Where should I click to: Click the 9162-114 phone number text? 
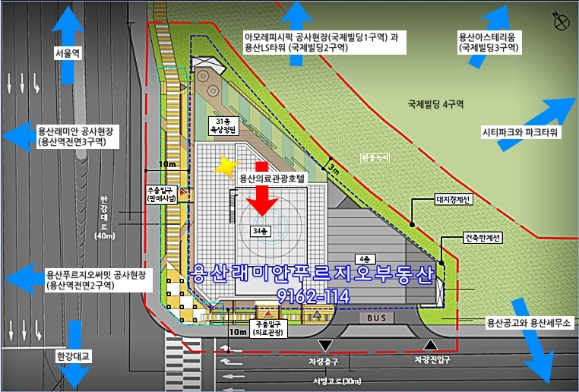coord(312,296)
